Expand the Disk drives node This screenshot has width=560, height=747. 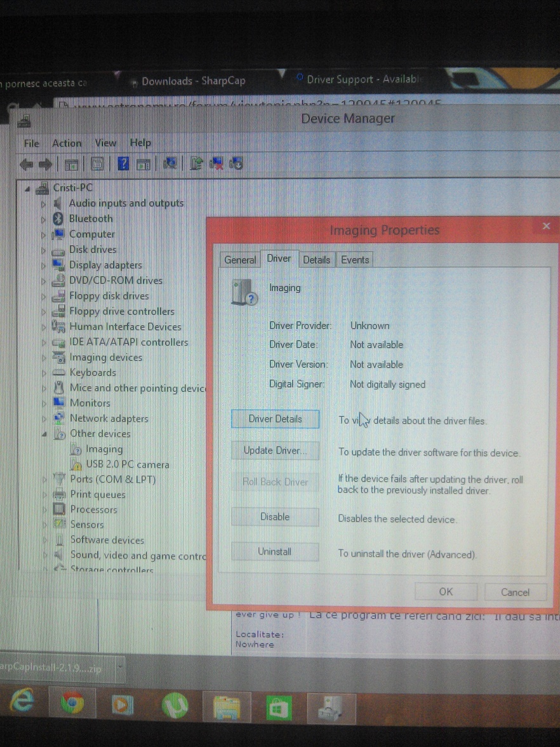[x=43, y=250]
